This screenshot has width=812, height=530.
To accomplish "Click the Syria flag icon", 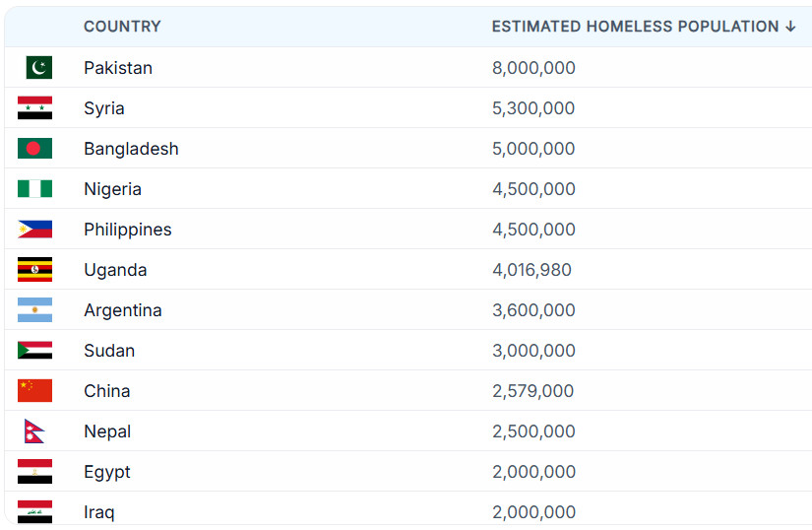I will click(x=34, y=108).
